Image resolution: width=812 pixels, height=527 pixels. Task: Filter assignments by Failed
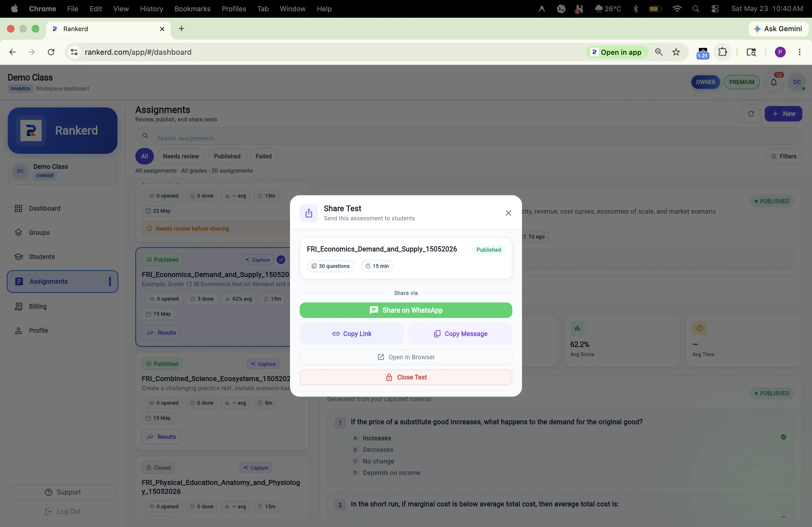pyautogui.click(x=263, y=156)
